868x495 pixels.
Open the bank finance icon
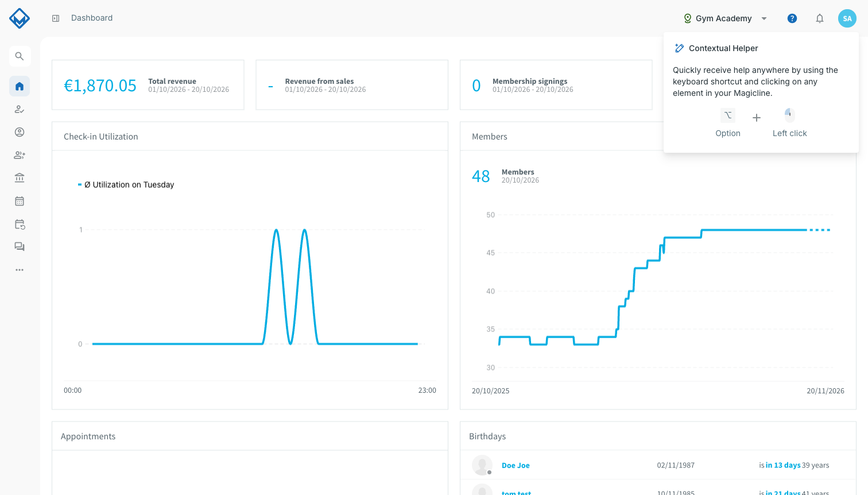[x=20, y=178]
